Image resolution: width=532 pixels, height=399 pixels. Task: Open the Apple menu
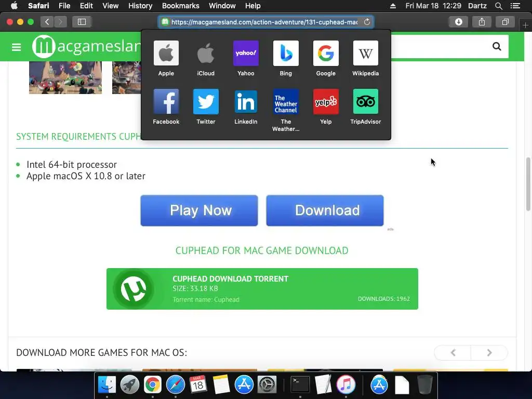pyautogui.click(x=14, y=6)
